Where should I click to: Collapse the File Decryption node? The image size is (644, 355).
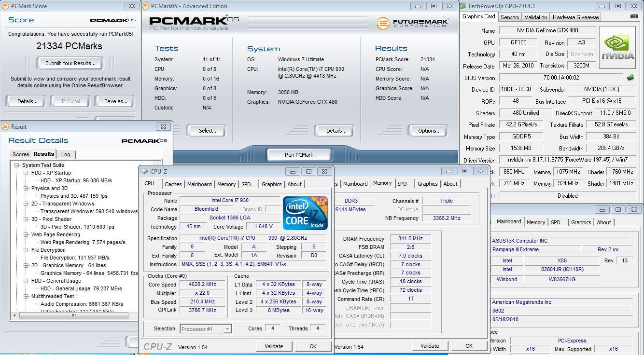(26, 250)
